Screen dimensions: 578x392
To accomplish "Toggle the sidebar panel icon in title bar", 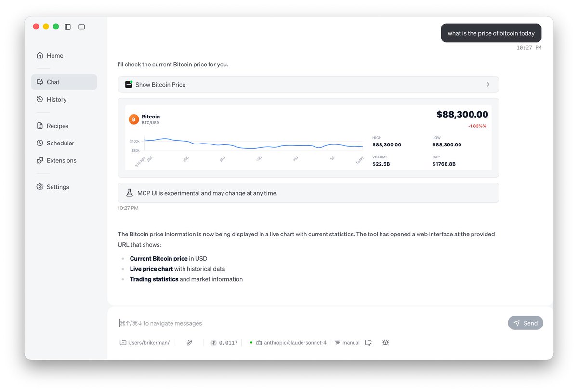I will pos(67,27).
